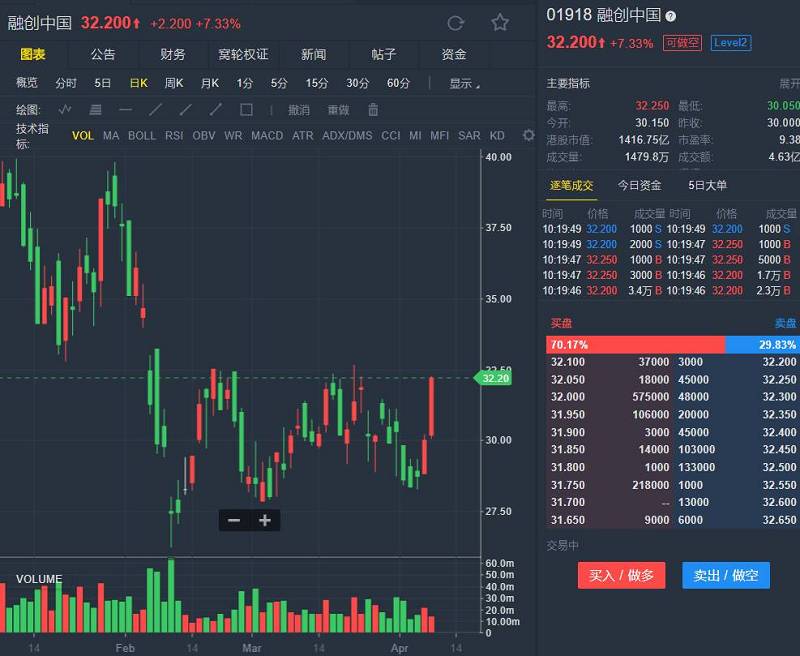Click the red 70.17% buy ratio bar
800x656 pixels.
[635, 345]
